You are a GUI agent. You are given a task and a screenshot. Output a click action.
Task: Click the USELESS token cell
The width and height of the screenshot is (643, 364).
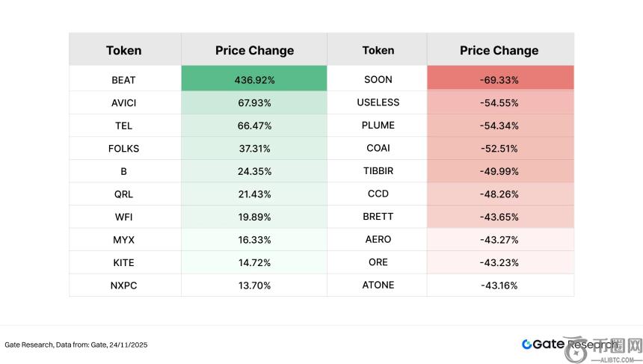(x=378, y=102)
